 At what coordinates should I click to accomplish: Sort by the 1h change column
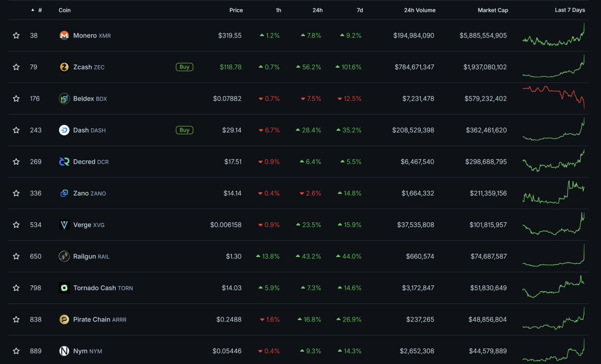[278, 10]
